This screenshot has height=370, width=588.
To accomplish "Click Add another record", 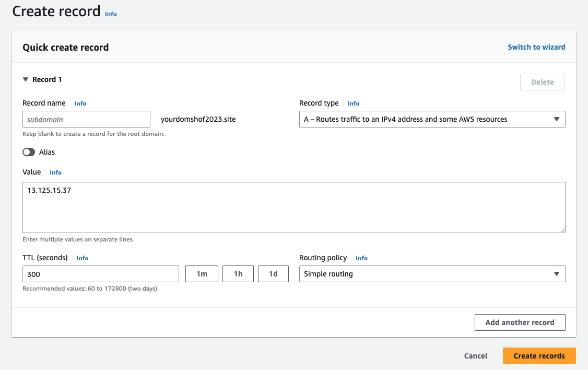I will coord(520,322).
